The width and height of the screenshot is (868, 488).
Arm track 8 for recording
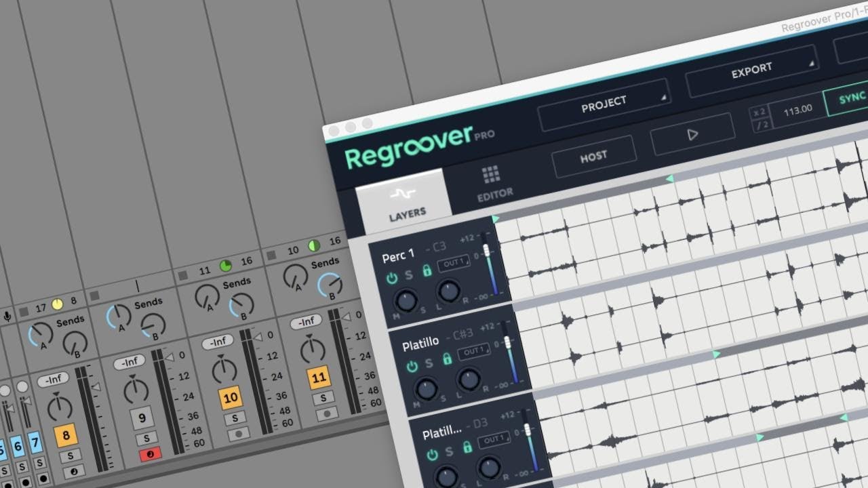(x=74, y=470)
